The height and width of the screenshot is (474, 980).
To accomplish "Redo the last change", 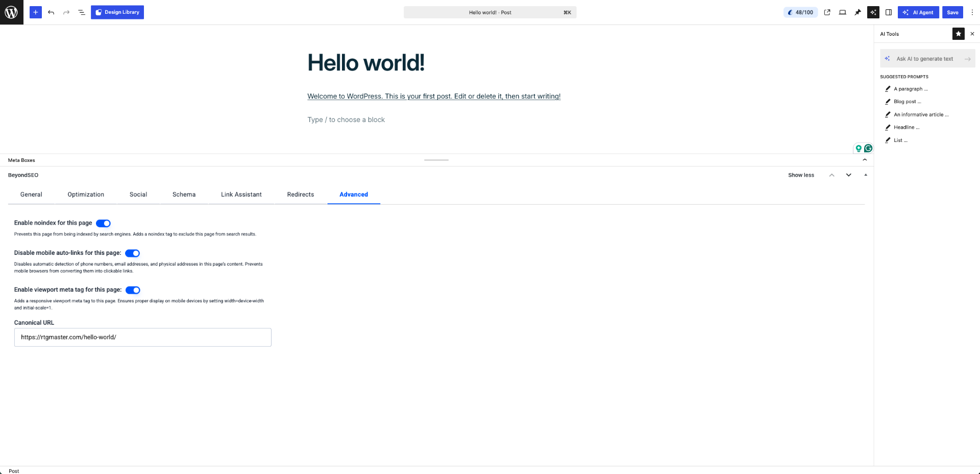I will 66,12.
